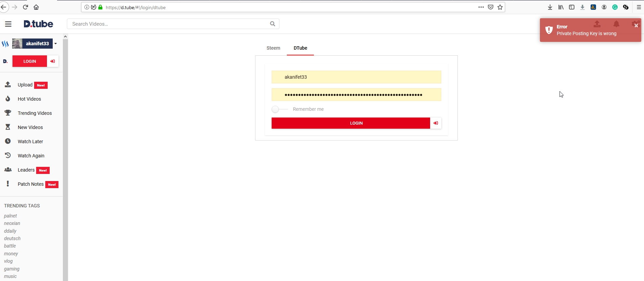Focus the username field akanifet33
Image resolution: width=644 pixels, height=281 pixels.
point(356,77)
